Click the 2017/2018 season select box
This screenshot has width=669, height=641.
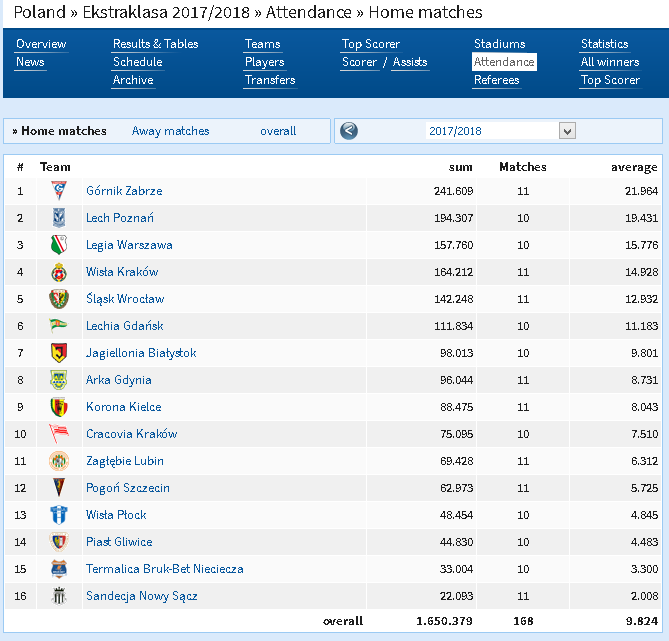(x=500, y=131)
